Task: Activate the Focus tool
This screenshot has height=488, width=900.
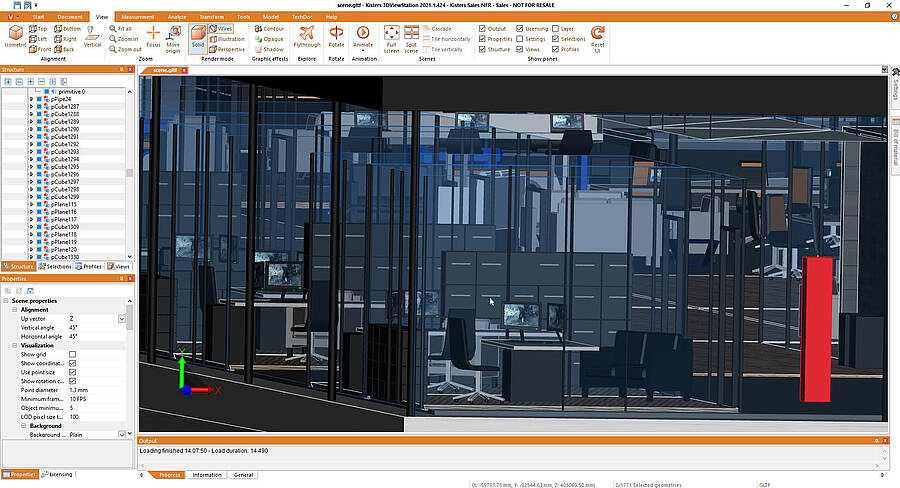Action: 153,37
